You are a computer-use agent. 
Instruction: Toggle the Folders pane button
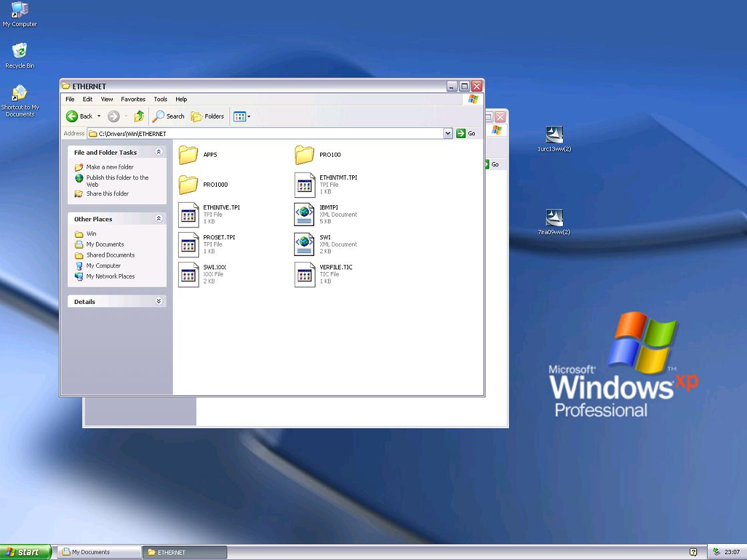(207, 116)
